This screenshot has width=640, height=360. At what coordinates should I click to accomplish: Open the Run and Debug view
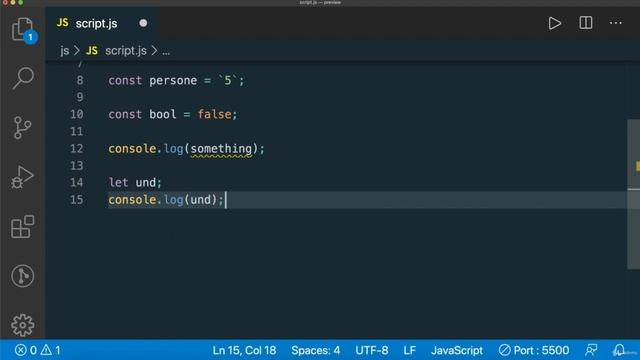click(x=22, y=177)
